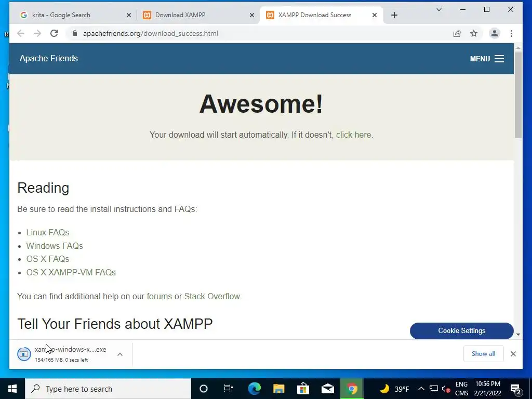Image resolution: width=532 pixels, height=399 pixels.
Task: Open the Chrome profile avatar
Action: 495,33
